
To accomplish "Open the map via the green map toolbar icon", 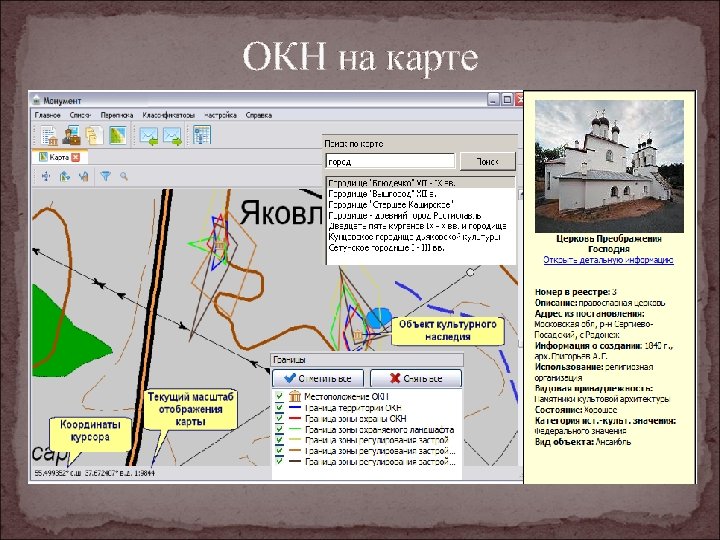I will click(x=118, y=135).
